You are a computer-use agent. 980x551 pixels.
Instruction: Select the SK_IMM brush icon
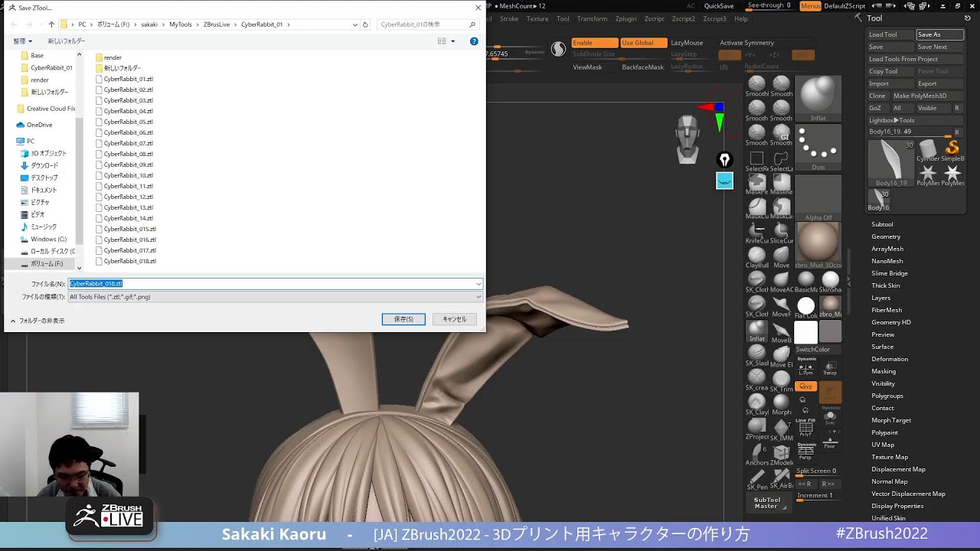[781, 428]
